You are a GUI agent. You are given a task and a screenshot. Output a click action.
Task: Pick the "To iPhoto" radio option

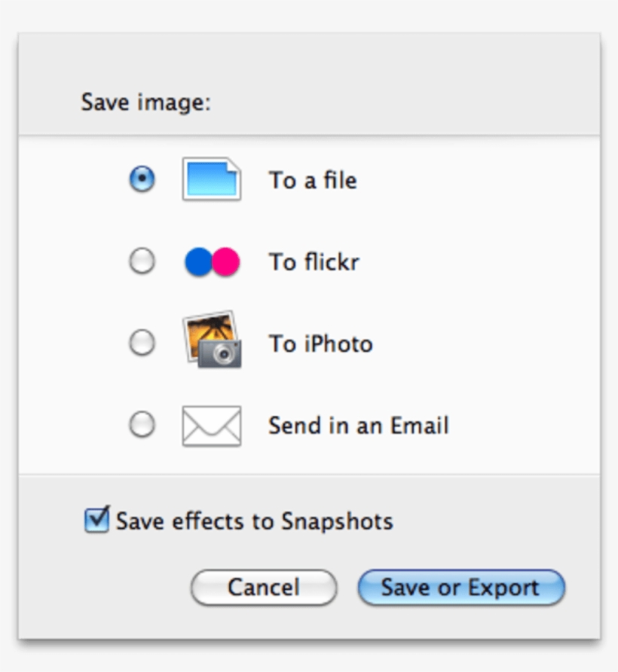[142, 344]
